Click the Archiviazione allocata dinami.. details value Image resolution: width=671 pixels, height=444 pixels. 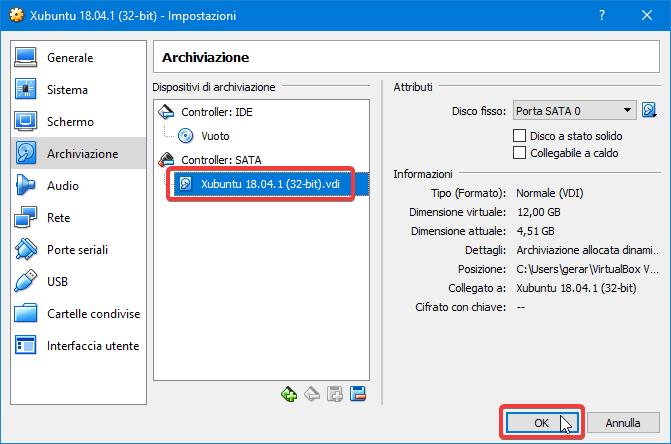587,250
